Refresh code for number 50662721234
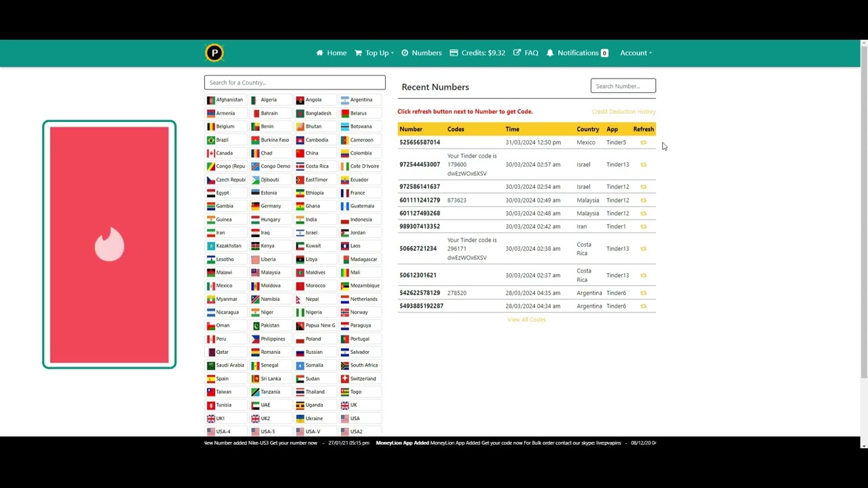 tap(644, 249)
